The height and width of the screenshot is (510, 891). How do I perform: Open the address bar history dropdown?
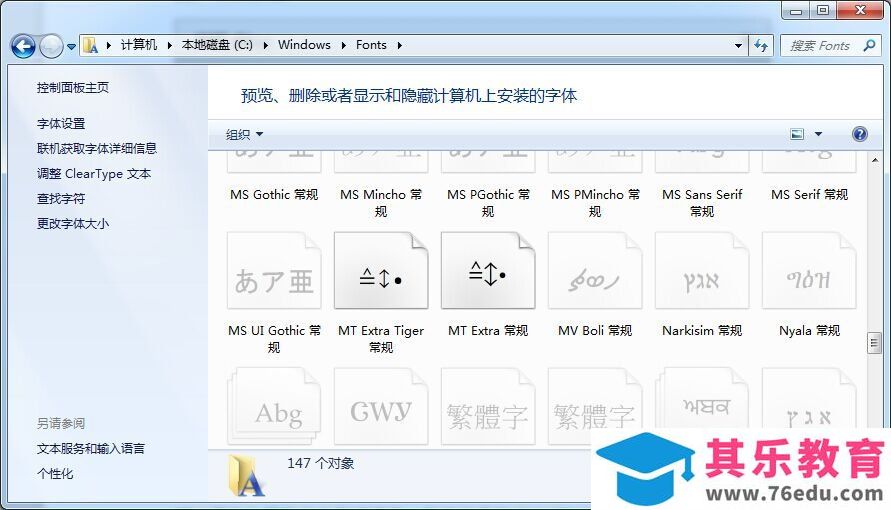[738, 45]
